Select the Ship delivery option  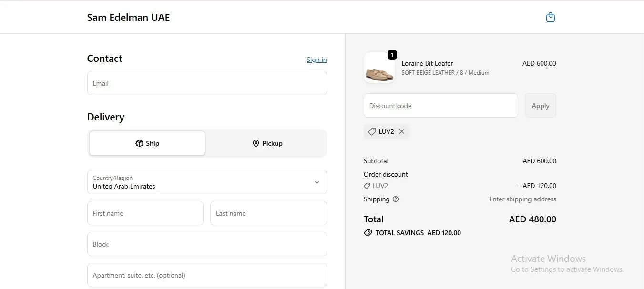point(147,143)
